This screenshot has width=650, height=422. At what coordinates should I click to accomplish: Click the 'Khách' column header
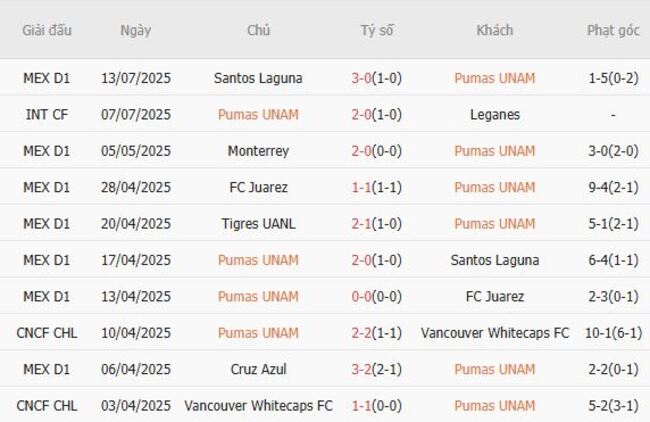click(495, 30)
